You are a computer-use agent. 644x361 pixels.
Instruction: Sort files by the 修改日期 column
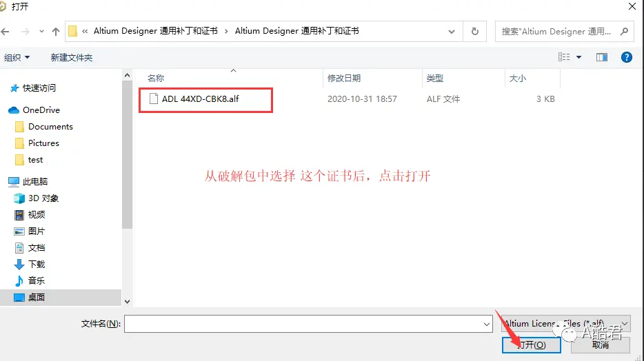344,78
